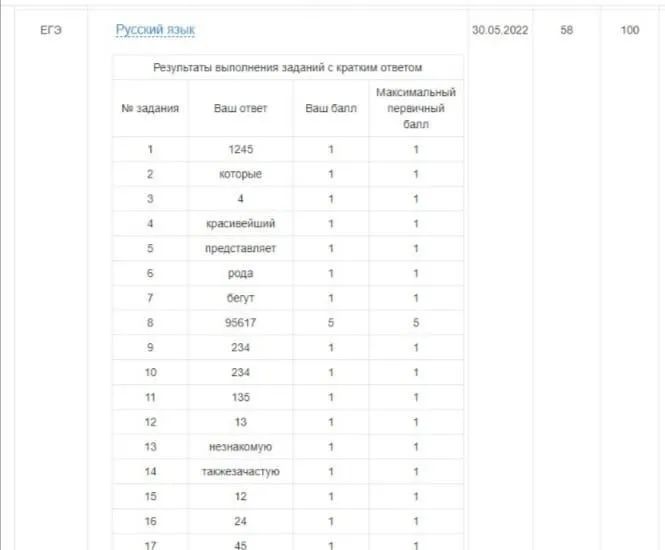Click the answer красивейший in task 4
The width and height of the screenshot is (665, 550).
(x=240, y=223)
